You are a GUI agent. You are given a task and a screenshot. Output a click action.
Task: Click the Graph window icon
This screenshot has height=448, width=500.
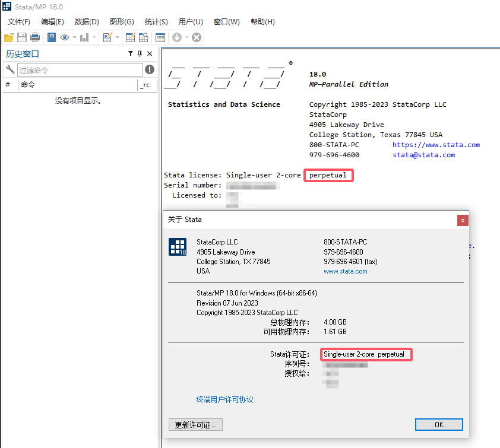(x=84, y=37)
